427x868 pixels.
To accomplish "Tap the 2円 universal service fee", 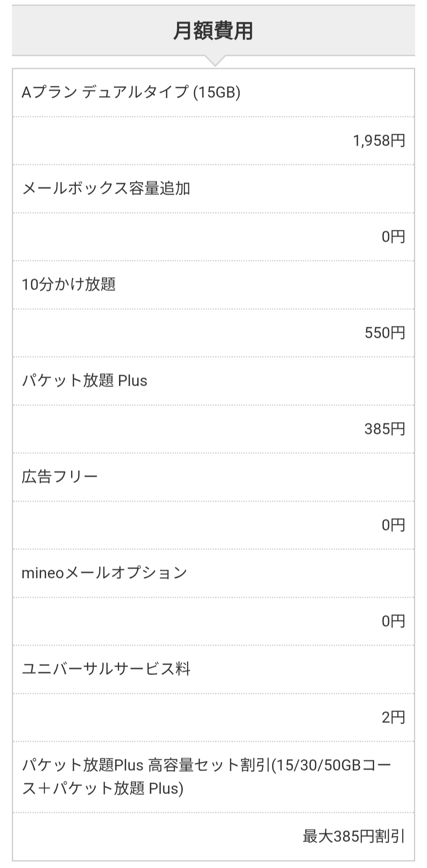I will pos(393,717).
